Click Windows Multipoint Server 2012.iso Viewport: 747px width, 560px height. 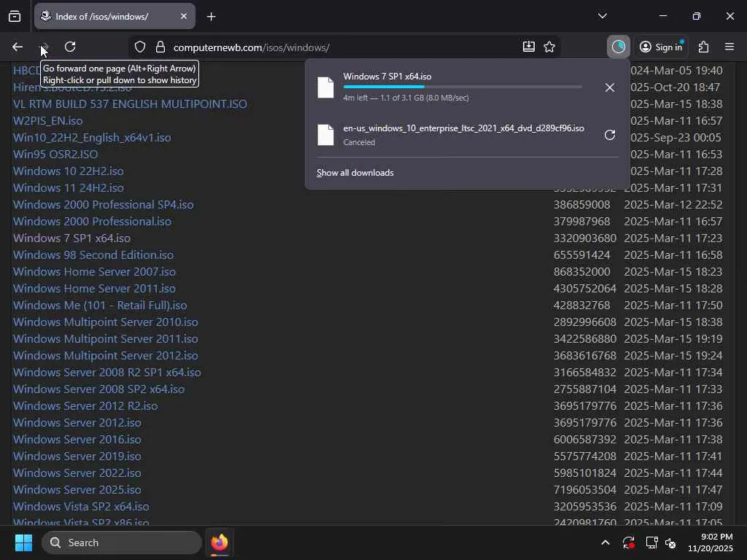click(105, 355)
